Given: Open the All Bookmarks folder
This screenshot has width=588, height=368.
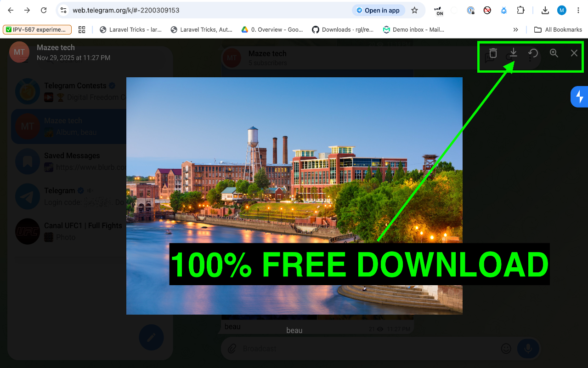Looking at the screenshot, I should pyautogui.click(x=558, y=29).
